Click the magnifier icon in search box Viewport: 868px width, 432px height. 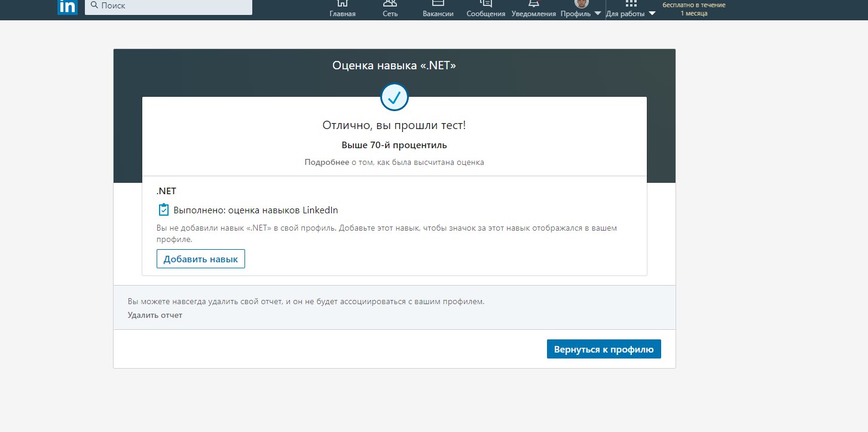94,5
